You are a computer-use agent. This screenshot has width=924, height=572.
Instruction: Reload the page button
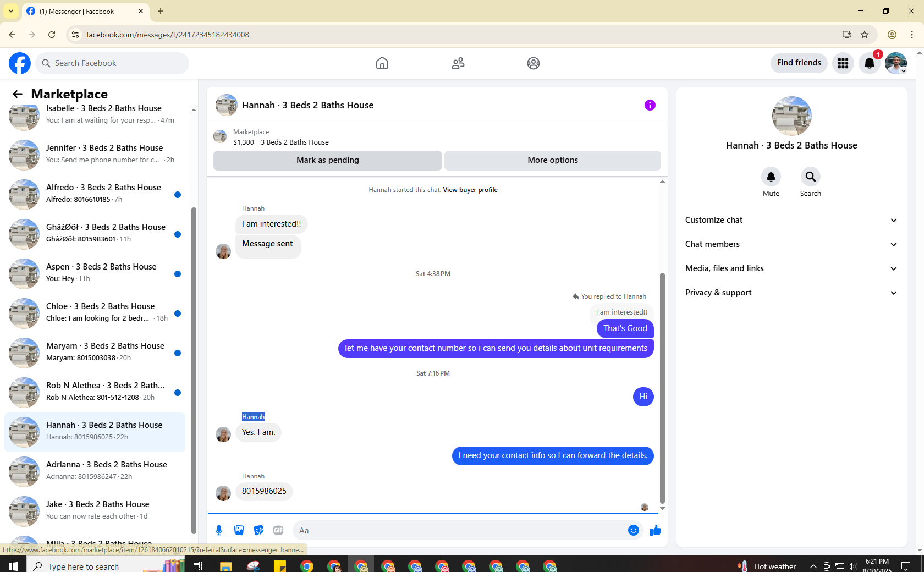52,35
